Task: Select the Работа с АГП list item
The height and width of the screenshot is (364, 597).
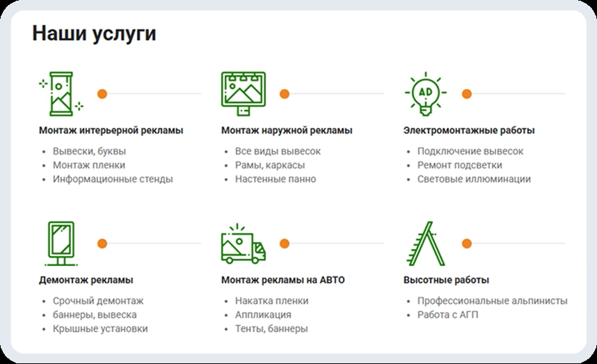Action: (448, 315)
